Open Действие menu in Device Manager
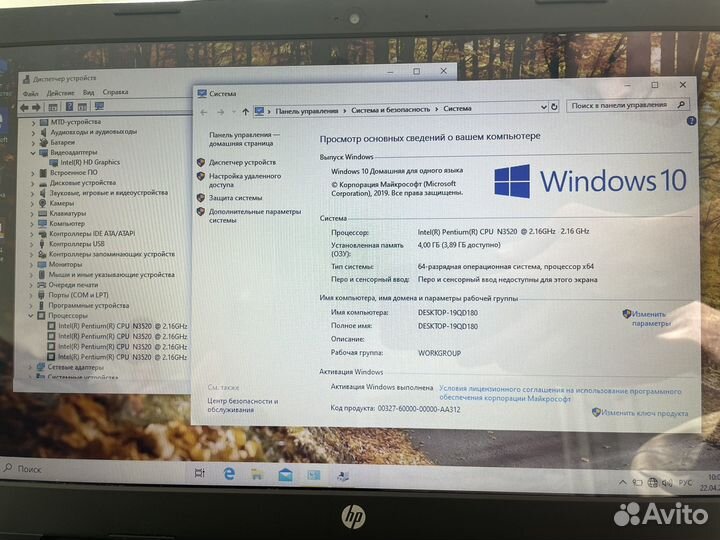720x540 pixels. pyautogui.click(x=60, y=93)
